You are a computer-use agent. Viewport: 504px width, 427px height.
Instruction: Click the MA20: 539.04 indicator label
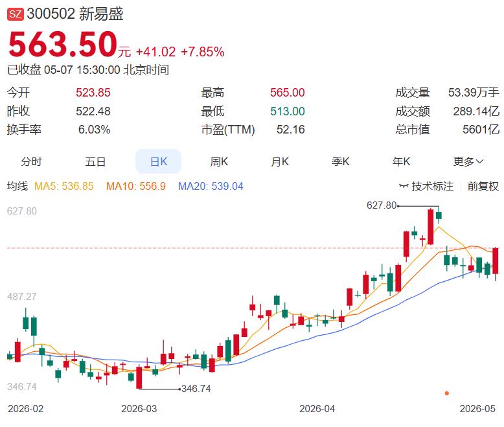[211, 186]
